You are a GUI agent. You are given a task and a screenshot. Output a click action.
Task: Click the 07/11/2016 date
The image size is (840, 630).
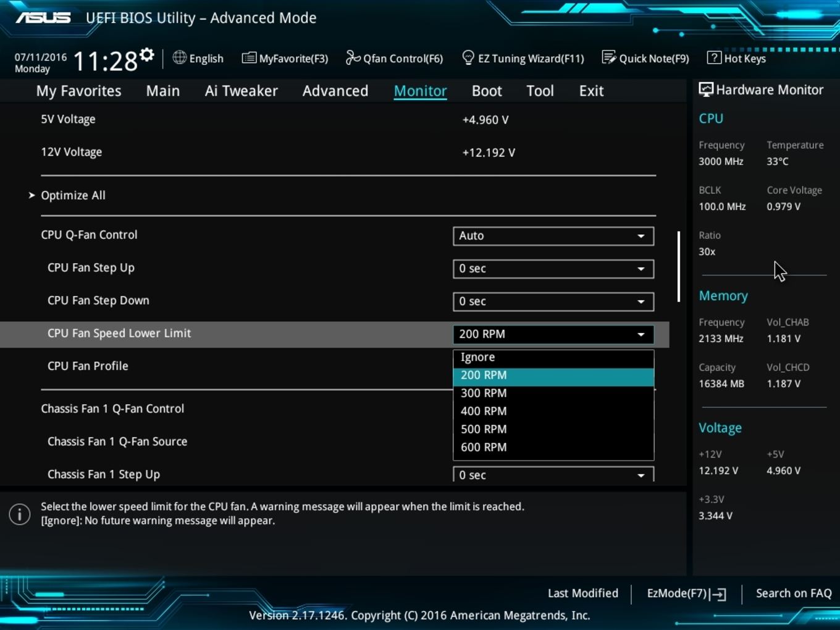41,57
